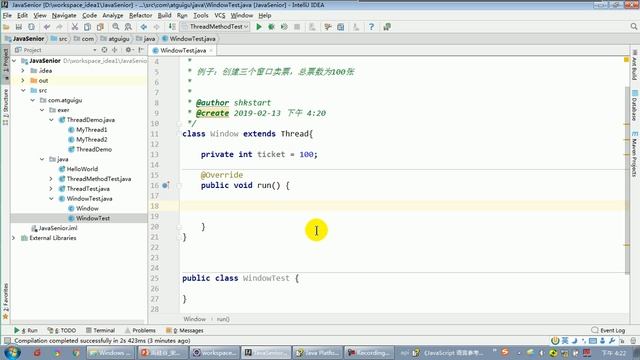Start debugging with the bug icon
This screenshot has height=360, width=640.
point(271,27)
